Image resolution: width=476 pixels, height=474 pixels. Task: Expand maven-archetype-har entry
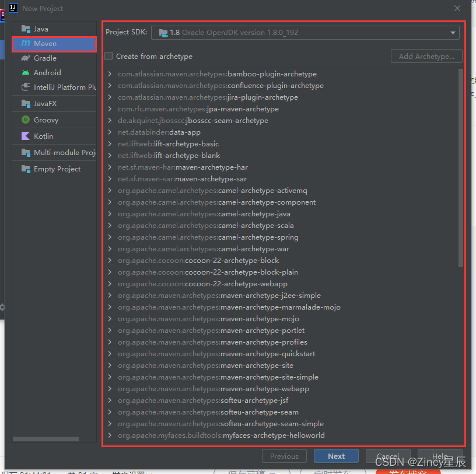[110, 167]
